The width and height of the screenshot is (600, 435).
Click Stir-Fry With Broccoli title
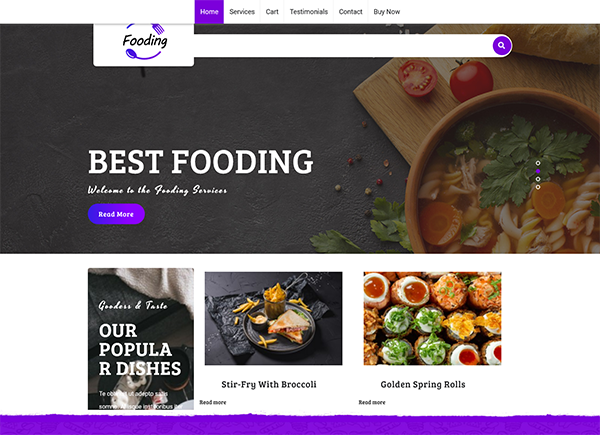click(x=269, y=384)
